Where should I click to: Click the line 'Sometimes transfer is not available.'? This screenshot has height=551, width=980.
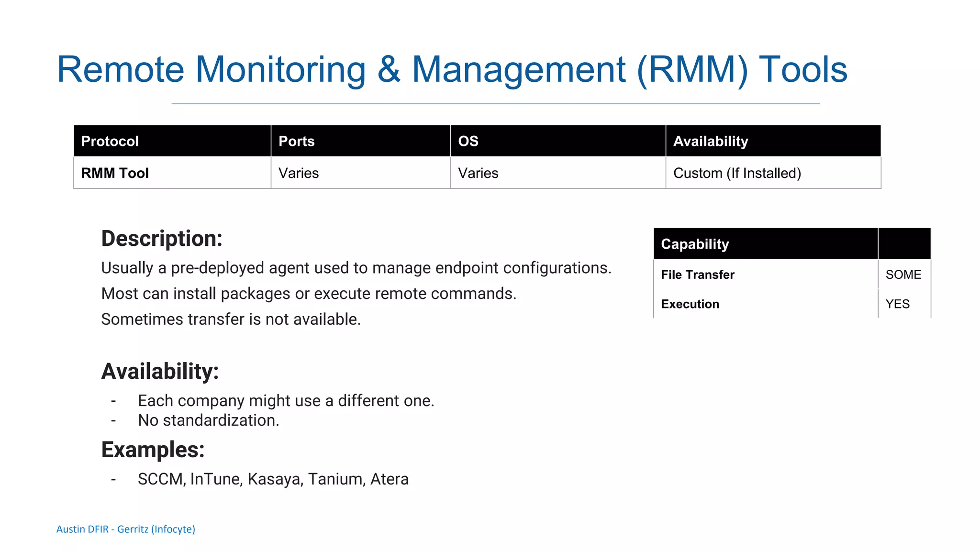[x=231, y=319]
